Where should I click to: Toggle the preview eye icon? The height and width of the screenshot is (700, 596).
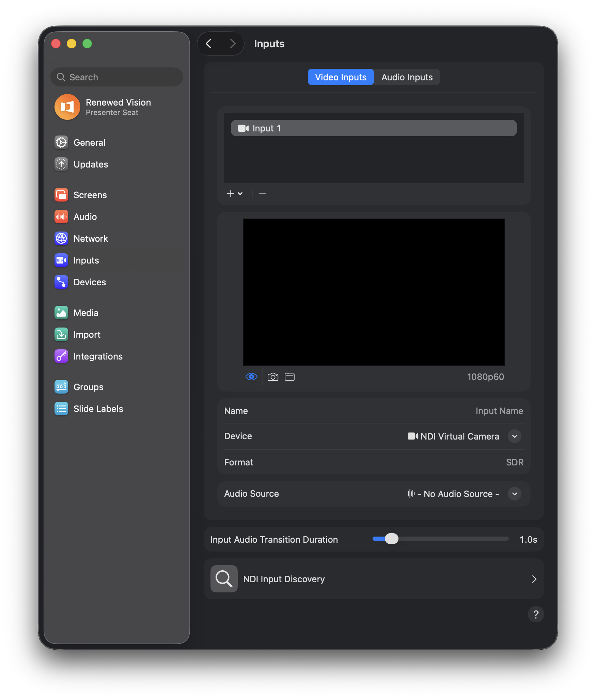point(251,377)
